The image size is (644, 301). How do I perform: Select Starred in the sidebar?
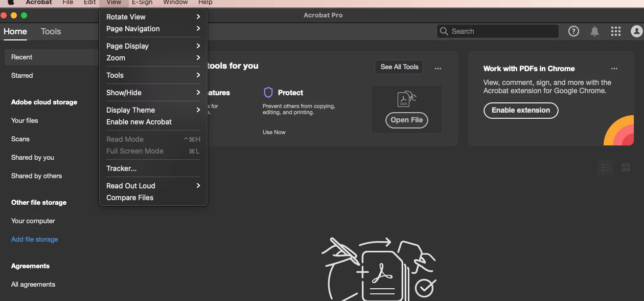tap(22, 75)
